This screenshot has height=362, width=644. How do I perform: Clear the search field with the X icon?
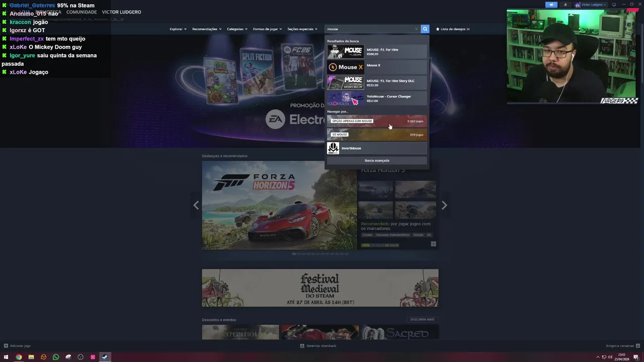tap(417, 29)
